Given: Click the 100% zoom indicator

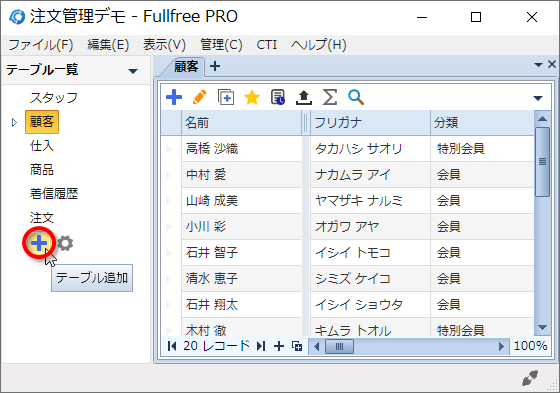Looking at the screenshot, I should point(530,346).
